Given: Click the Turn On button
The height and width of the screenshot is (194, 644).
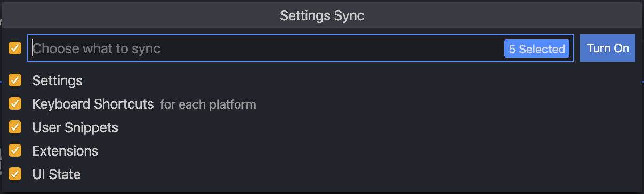Looking at the screenshot, I should point(608,48).
